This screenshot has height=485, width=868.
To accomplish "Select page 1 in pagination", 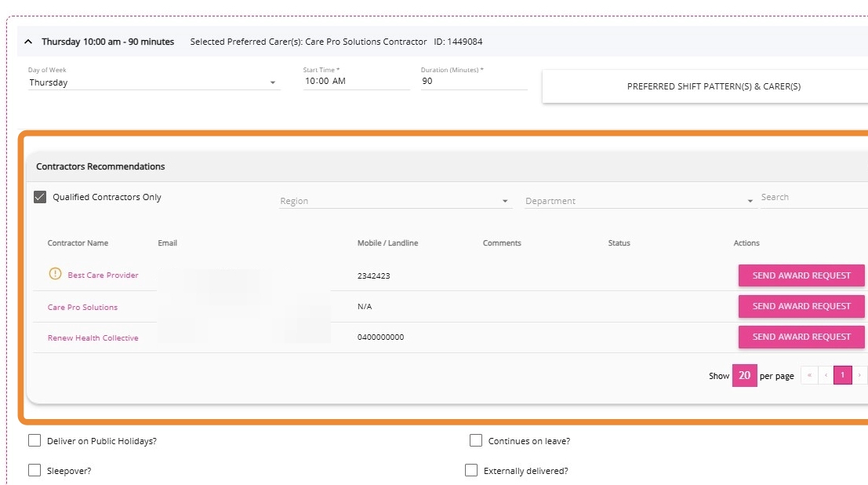I will [x=842, y=375].
